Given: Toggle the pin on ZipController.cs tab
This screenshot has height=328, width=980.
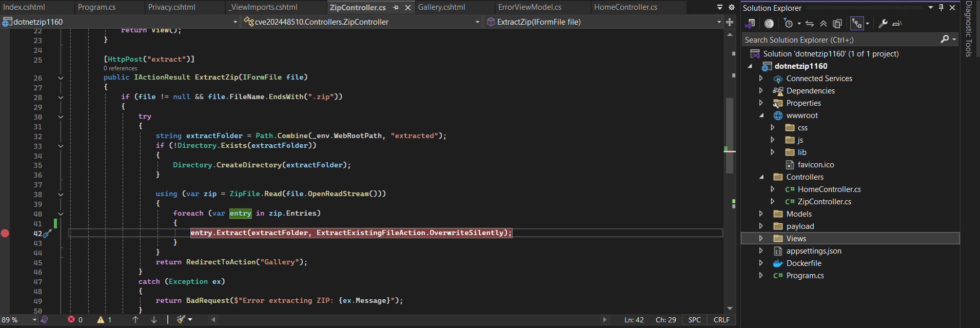Looking at the screenshot, I should tap(396, 8).
